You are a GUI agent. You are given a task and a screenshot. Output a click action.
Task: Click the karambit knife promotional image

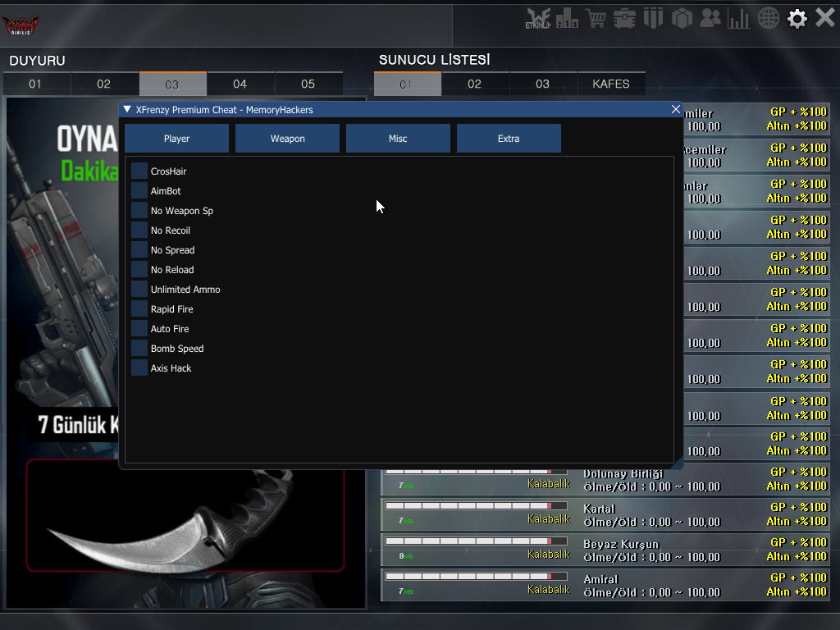(x=185, y=519)
